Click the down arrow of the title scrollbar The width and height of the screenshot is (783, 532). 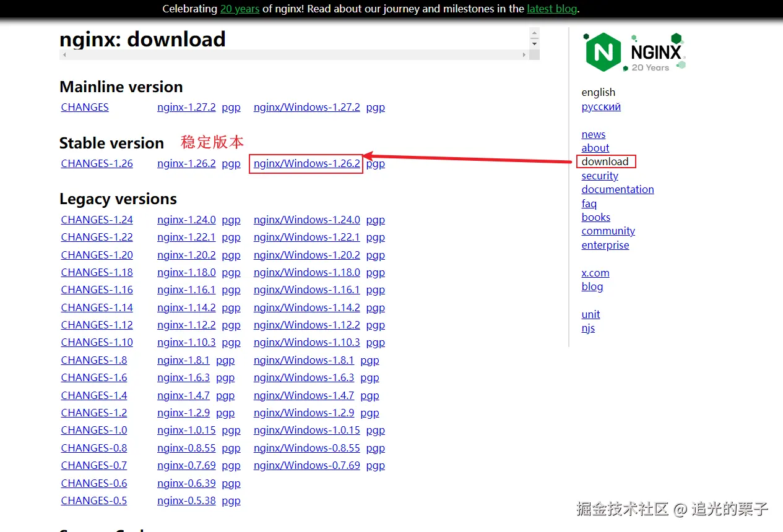(534, 44)
